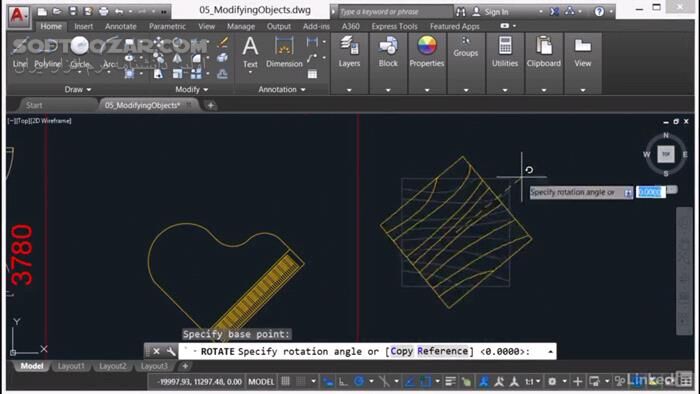Click the Undo arrow icon
Image resolution: width=700 pixels, height=394 pixels.
pyautogui.click(x=119, y=11)
